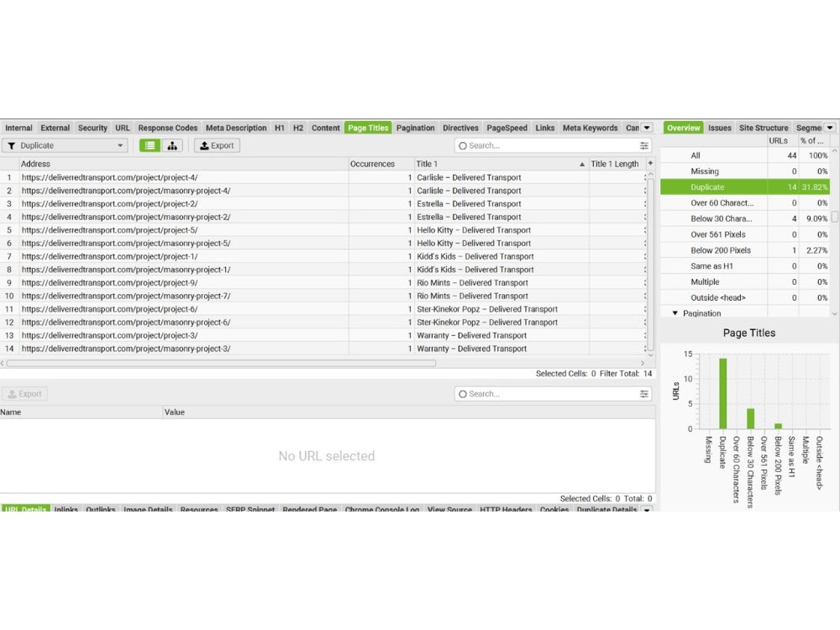Open the Outlinks bottom tab
Screen dimensions: 840x630
coord(101,509)
